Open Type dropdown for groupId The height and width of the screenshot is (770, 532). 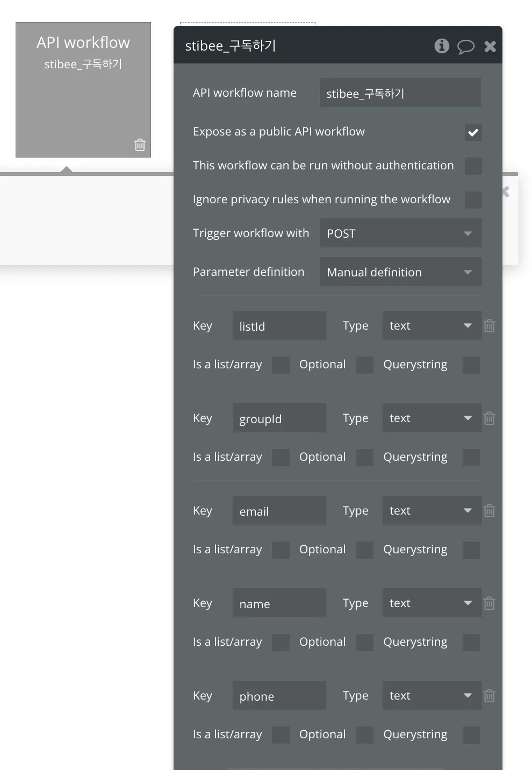tap(432, 418)
